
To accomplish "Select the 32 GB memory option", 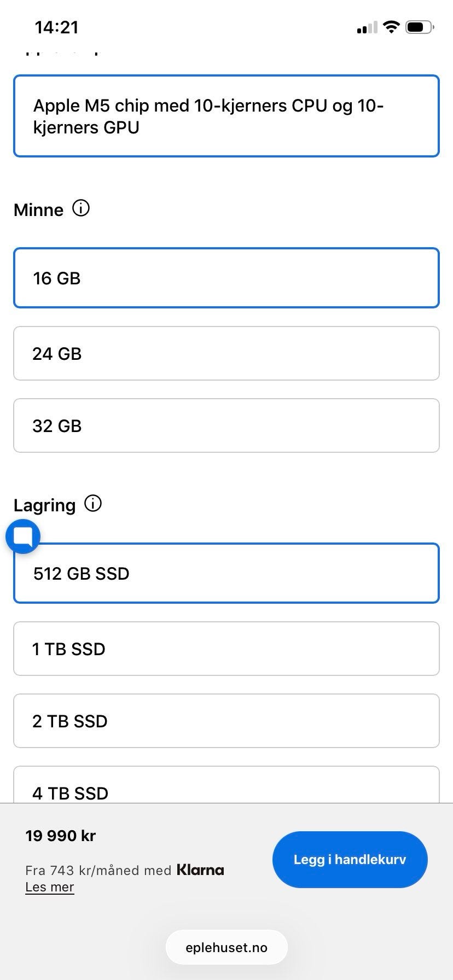I will pos(226,425).
